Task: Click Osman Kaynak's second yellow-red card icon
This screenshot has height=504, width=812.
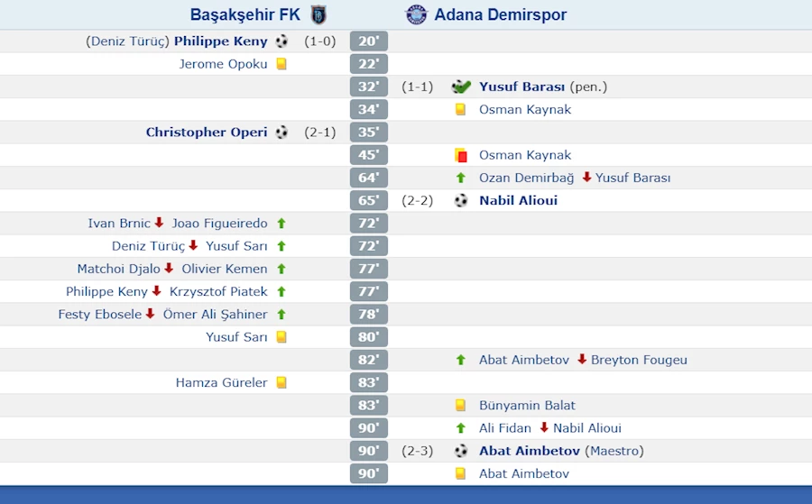Action: 461,155
